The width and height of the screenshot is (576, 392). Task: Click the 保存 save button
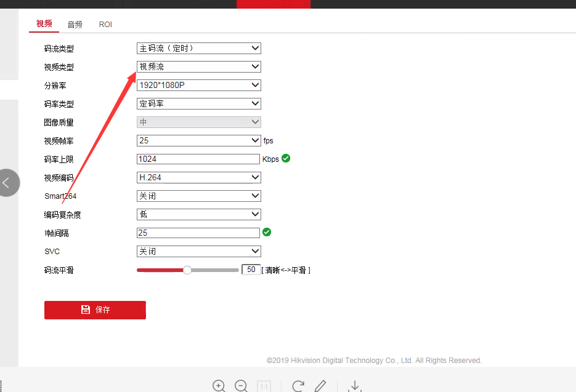pos(95,310)
